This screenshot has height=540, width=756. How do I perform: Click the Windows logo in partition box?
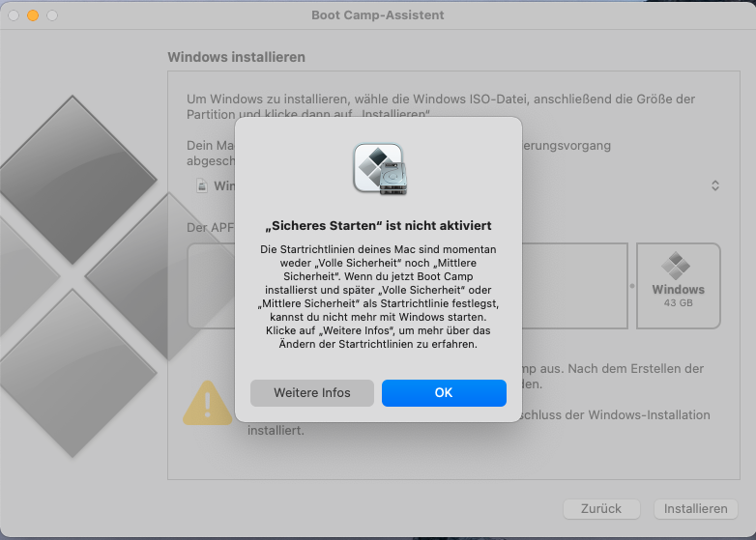click(x=676, y=266)
